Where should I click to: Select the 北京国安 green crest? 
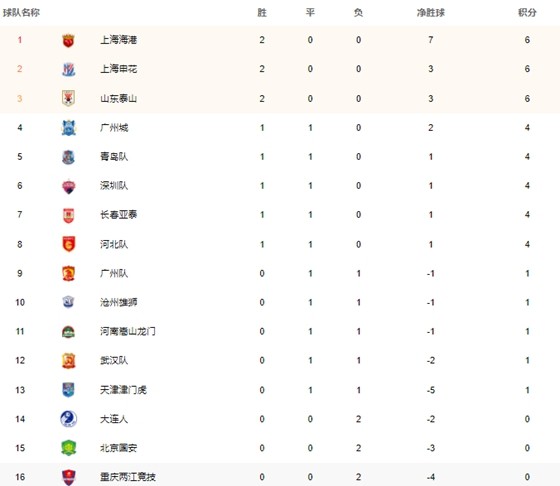tap(68, 448)
